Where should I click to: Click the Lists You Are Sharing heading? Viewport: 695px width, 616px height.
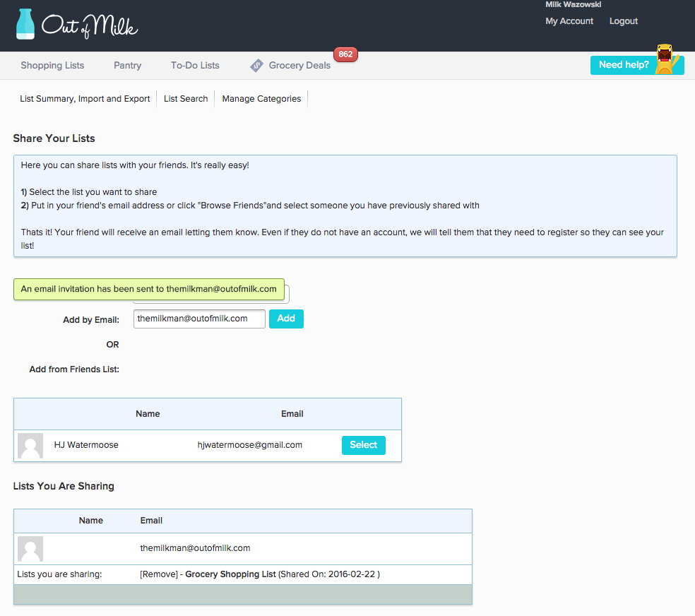click(64, 486)
